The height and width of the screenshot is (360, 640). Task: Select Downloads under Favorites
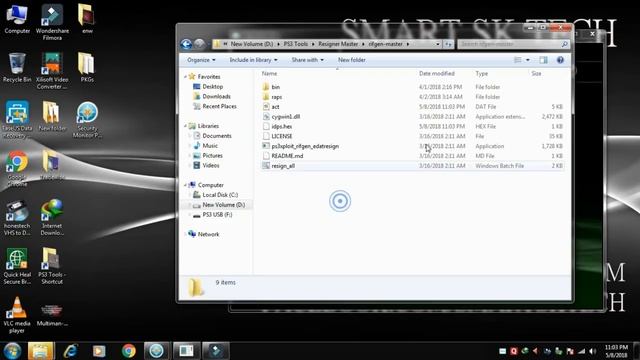pyautogui.click(x=216, y=96)
